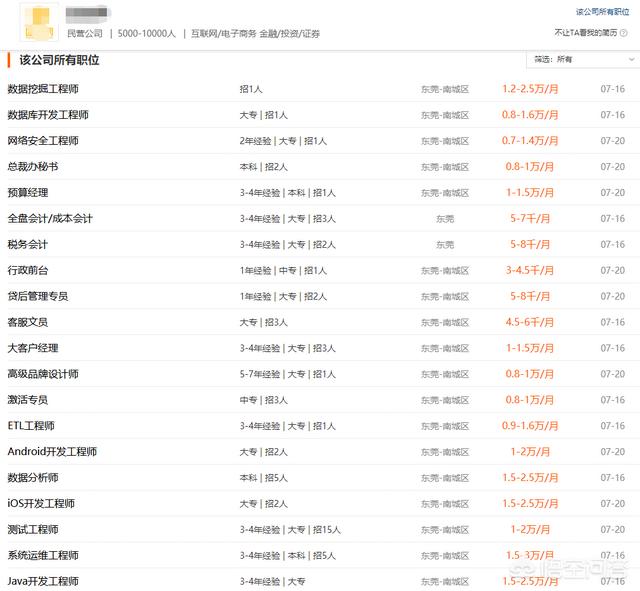Open the 客服文员 job listing

point(28,322)
